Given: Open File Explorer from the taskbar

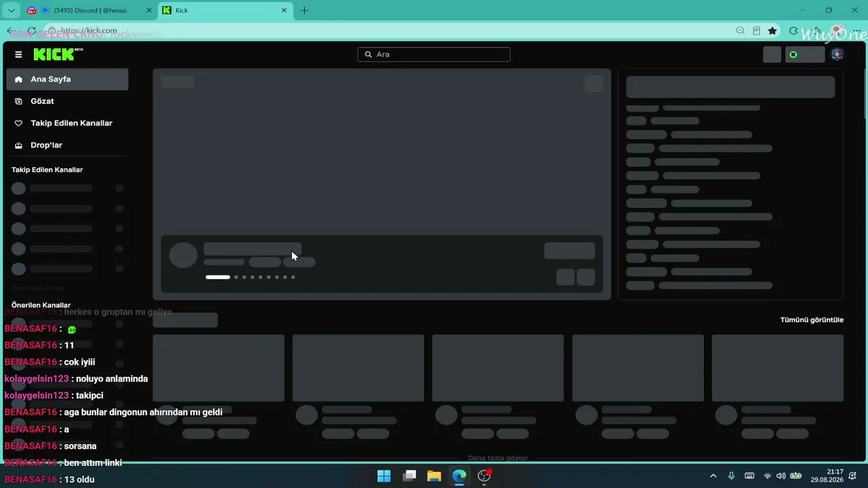Looking at the screenshot, I should point(434,476).
